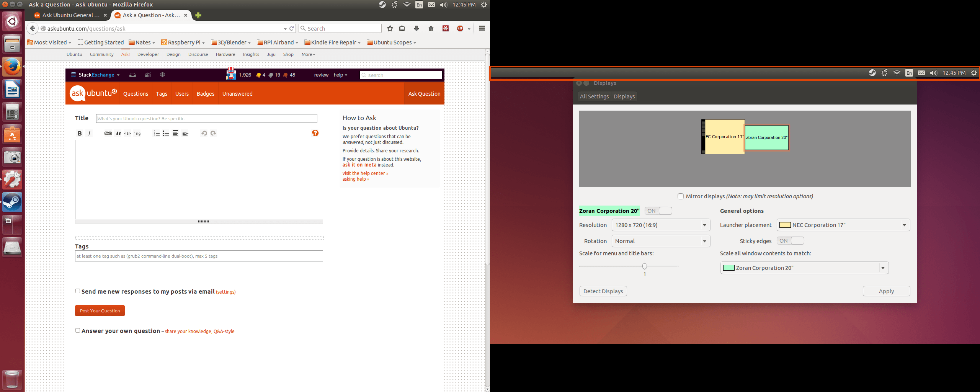Open Steam from the Unity launcher
The width and height of the screenshot is (980, 392).
click(x=12, y=202)
